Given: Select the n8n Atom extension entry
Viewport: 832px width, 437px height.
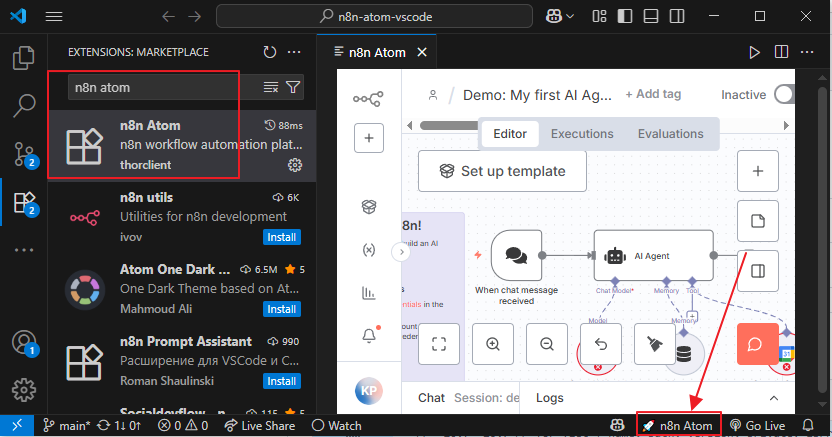Looking at the screenshot, I should 182,145.
